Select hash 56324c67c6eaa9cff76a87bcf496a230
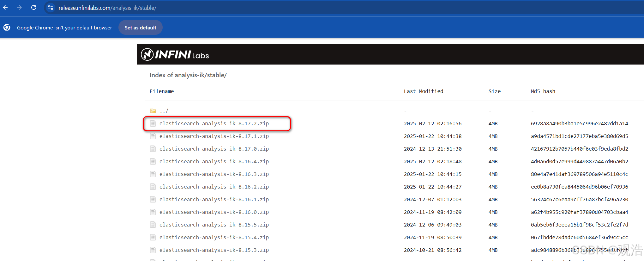Image resolution: width=644 pixels, height=261 pixels. [x=580, y=199]
